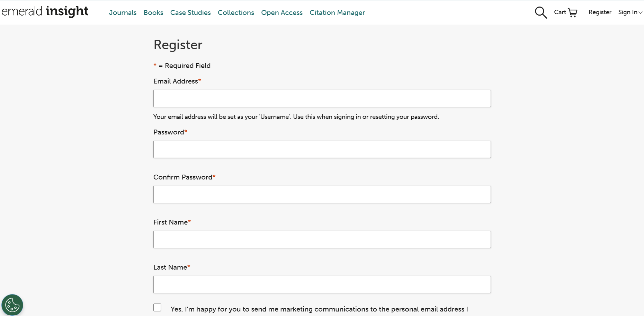
Task: Expand the Sign In dropdown
Action: 627,12
